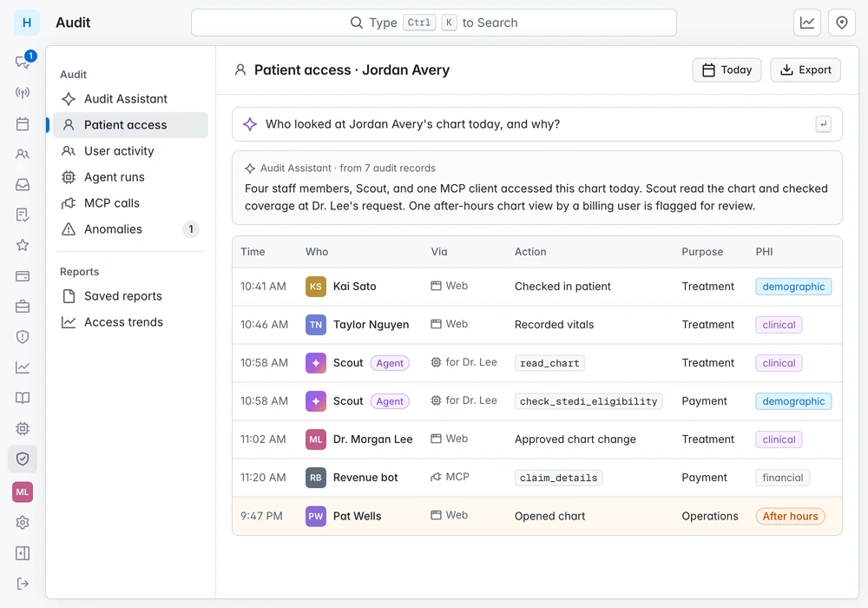Click the Time column header
The height and width of the screenshot is (608, 868).
pos(253,252)
